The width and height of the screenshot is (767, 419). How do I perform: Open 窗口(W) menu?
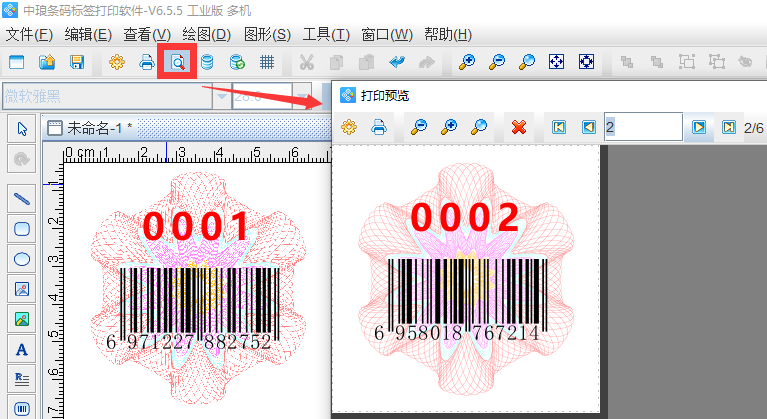point(387,35)
